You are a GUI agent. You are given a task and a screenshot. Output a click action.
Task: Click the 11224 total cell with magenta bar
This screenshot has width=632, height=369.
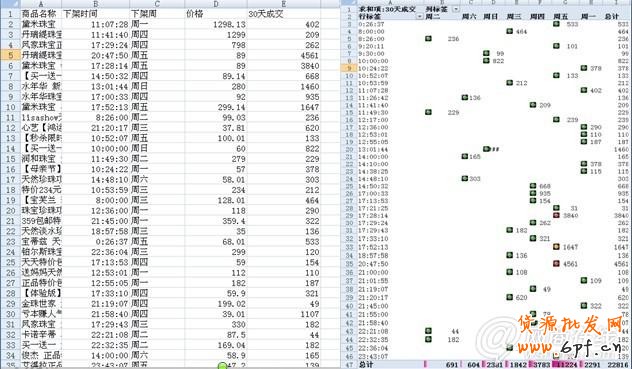(x=565, y=365)
